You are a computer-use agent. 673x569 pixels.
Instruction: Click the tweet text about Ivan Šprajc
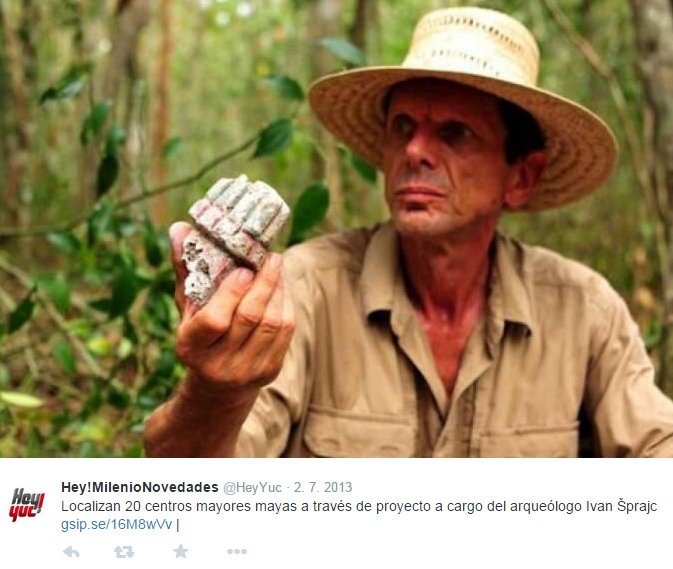[x=359, y=506]
